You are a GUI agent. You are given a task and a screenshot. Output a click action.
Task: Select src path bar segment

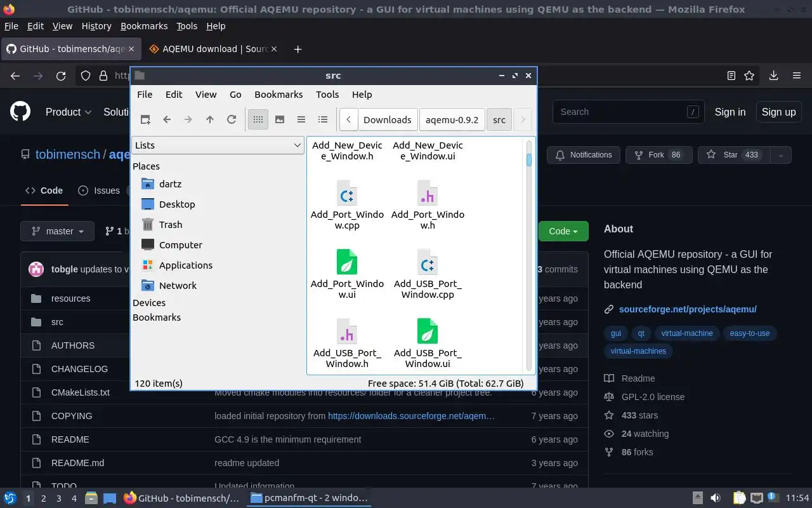tap(499, 119)
